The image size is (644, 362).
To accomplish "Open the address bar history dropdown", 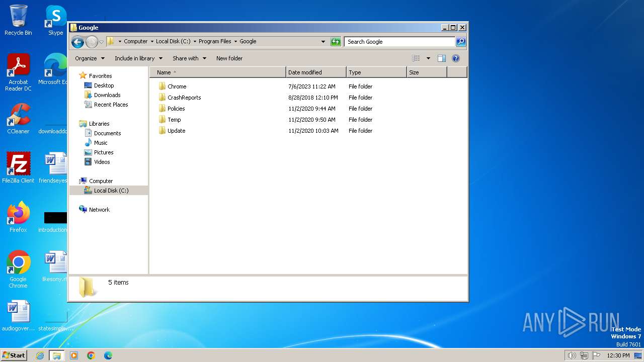I will point(323,42).
